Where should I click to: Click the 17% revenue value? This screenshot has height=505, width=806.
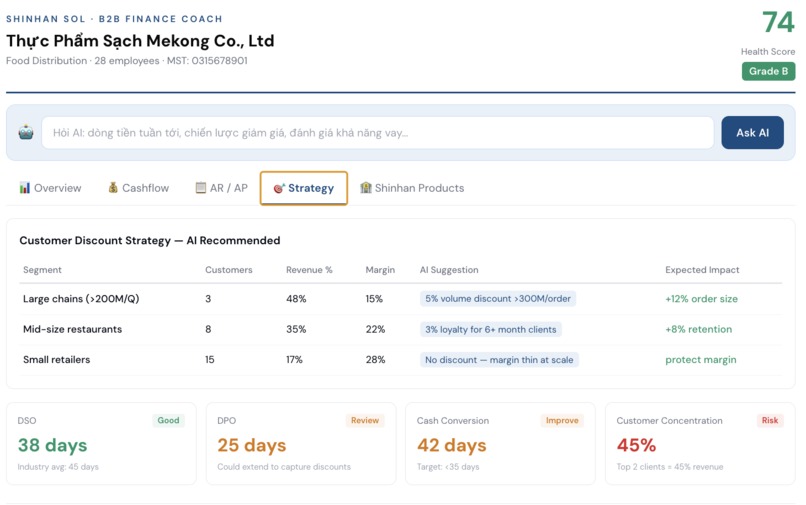[x=294, y=359]
